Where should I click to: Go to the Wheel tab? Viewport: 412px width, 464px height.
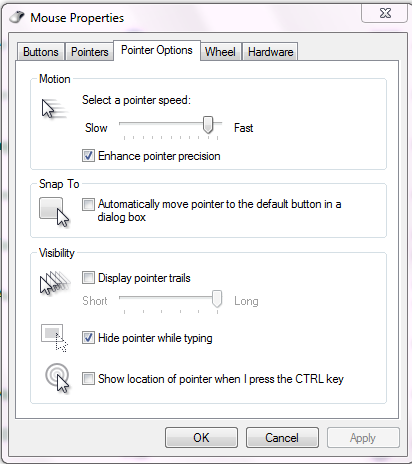pyautogui.click(x=220, y=52)
